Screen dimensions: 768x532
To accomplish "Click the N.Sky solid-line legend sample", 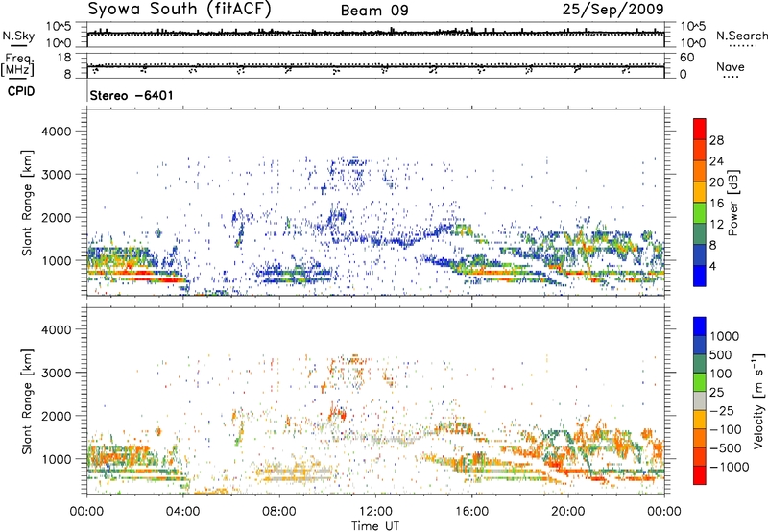I will tap(18, 45).
